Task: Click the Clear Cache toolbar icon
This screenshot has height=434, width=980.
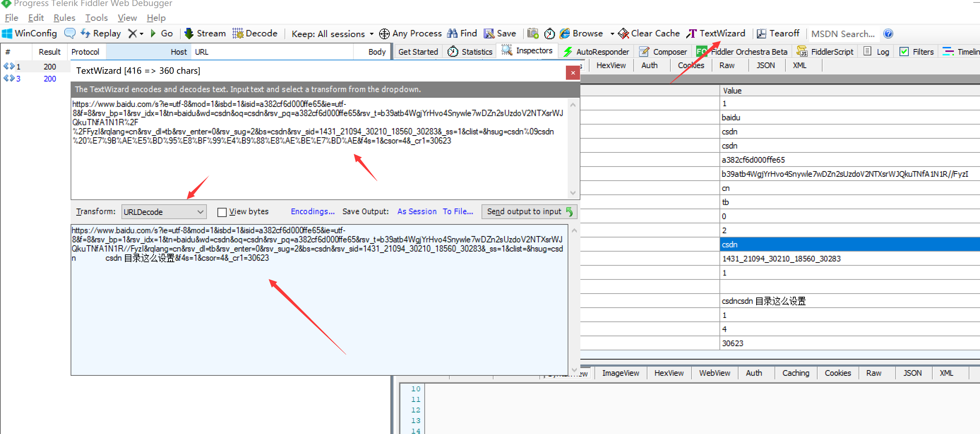Action: [623, 34]
